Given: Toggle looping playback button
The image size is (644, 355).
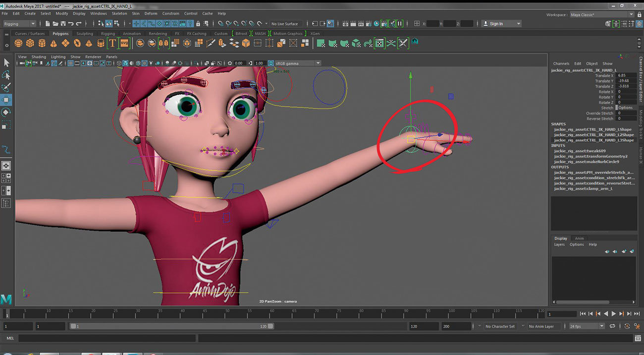Looking at the screenshot, I should point(613,326).
